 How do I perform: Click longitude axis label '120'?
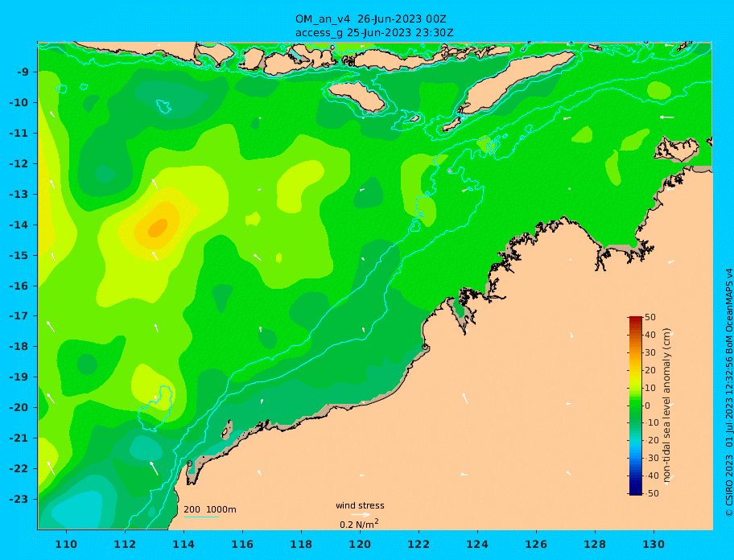(x=360, y=544)
